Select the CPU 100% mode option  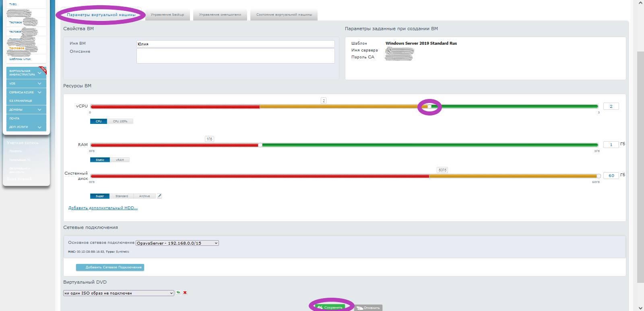click(x=120, y=121)
